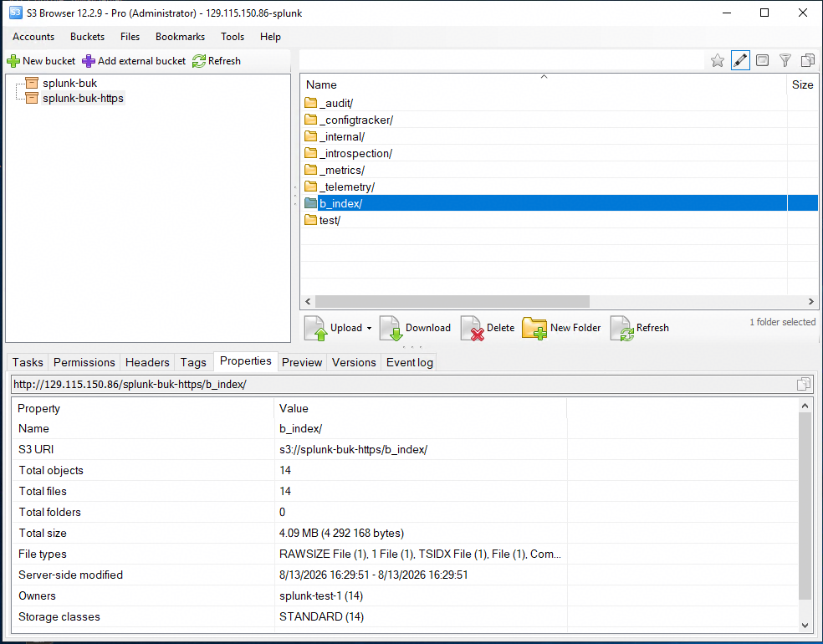Viewport: 823px width, 644px height.
Task: Refresh the bucket list in left toolbar
Action: pos(217,61)
